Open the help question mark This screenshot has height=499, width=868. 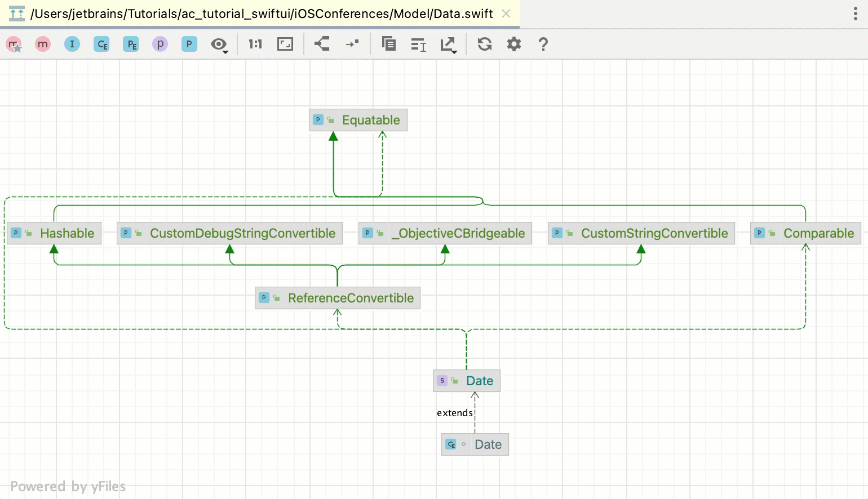[543, 44]
